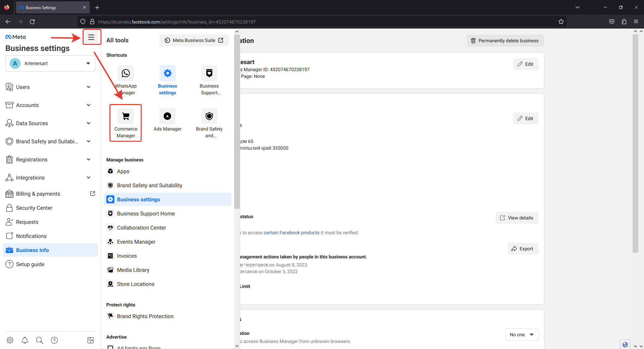644x349 pixels.
Task: Collapse the sidebar panel icon
Action: pos(91,340)
